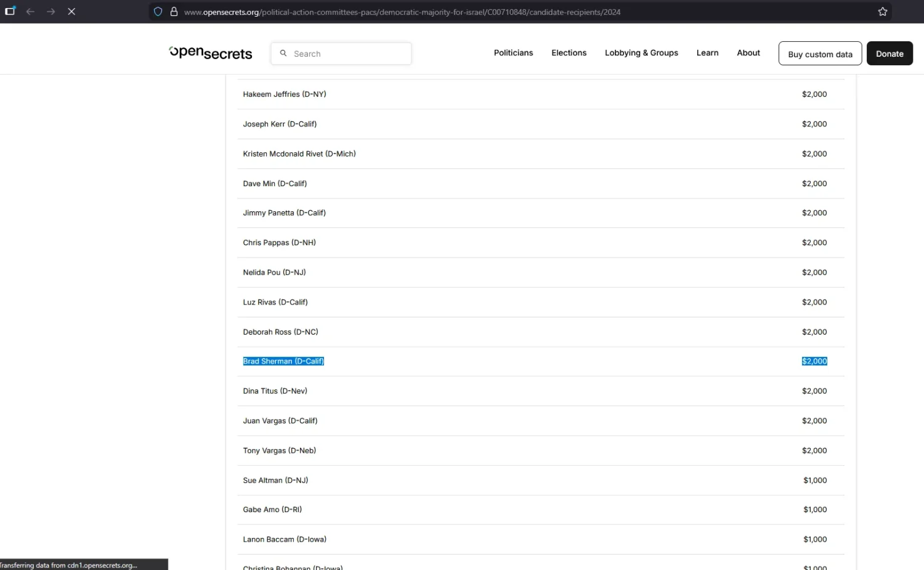
Task: Select Dave Min (D-Calif) name
Action: 275,184
